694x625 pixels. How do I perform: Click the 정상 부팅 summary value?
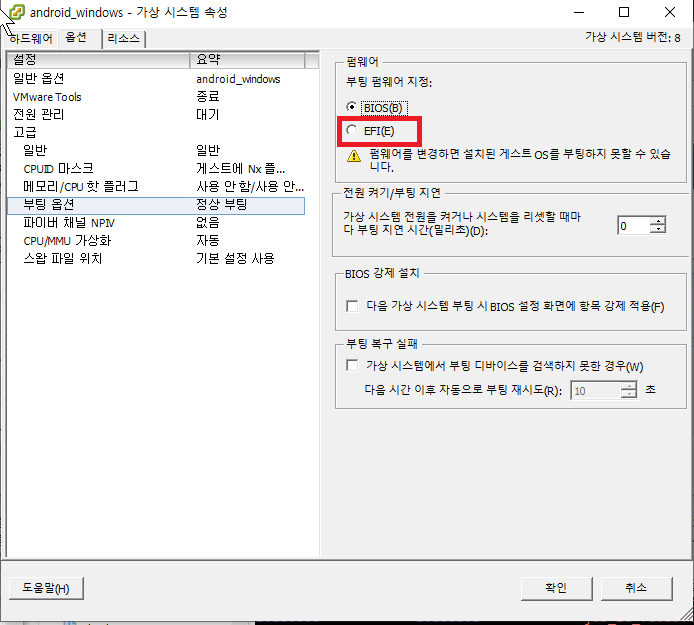tap(221, 204)
